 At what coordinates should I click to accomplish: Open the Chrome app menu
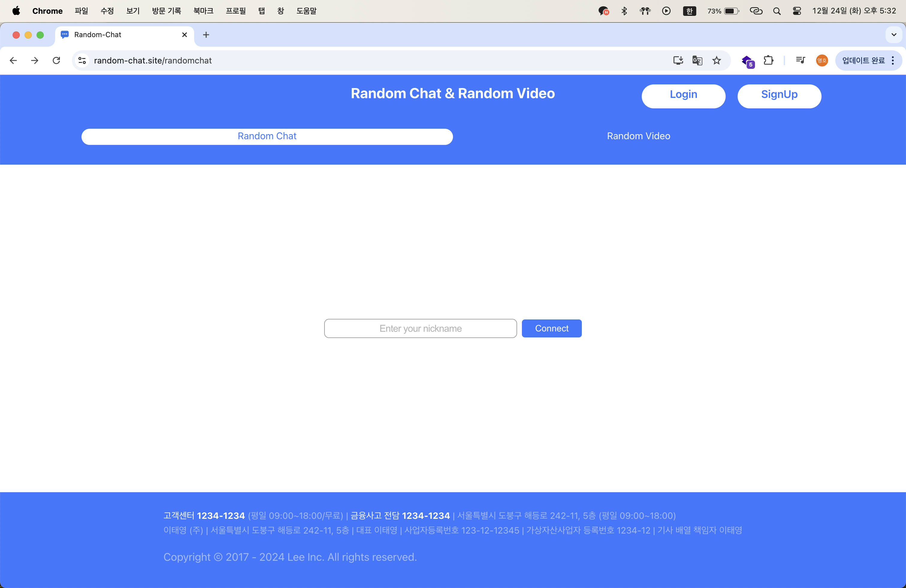47,11
